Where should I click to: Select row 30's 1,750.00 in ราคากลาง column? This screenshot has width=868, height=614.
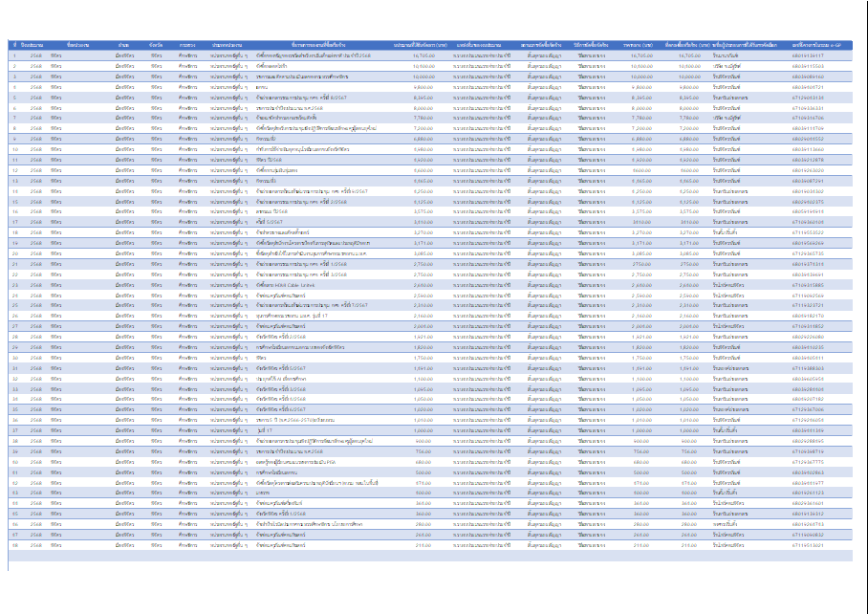[x=642, y=358]
